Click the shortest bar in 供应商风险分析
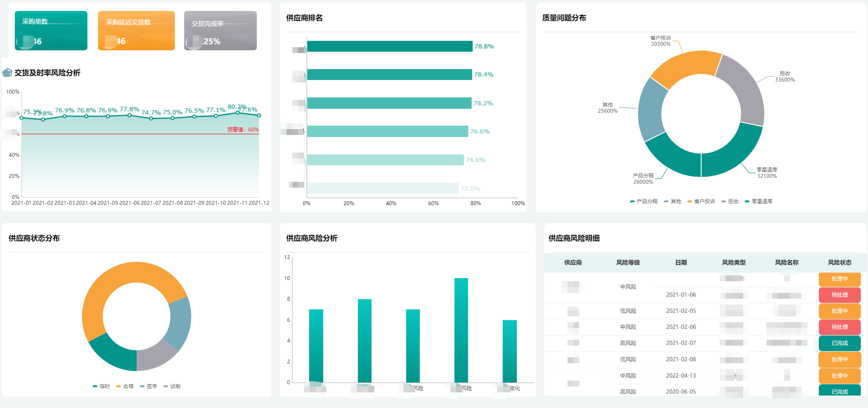Image resolution: width=868 pixels, height=408 pixels. [x=509, y=351]
